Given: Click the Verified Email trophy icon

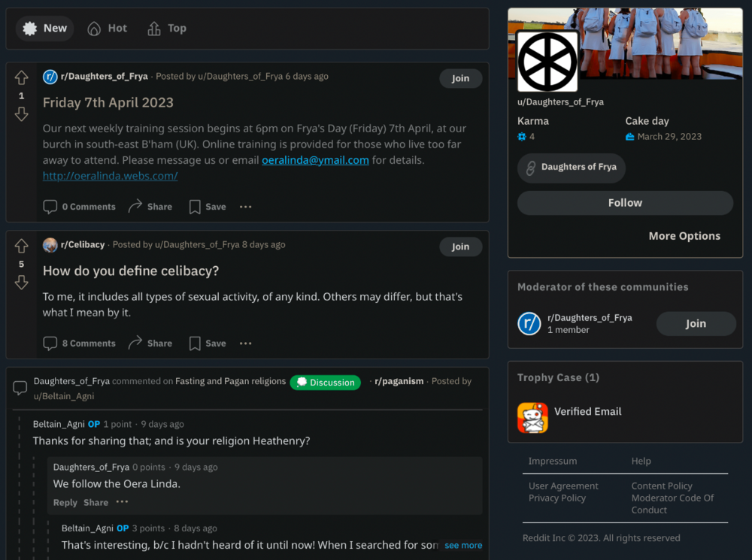Looking at the screenshot, I should [x=532, y=418].
